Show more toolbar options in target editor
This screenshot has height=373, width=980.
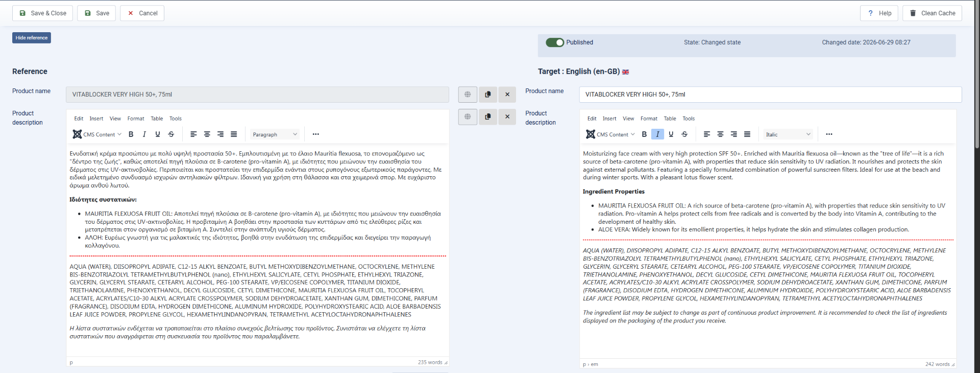[x=829, y=134]
